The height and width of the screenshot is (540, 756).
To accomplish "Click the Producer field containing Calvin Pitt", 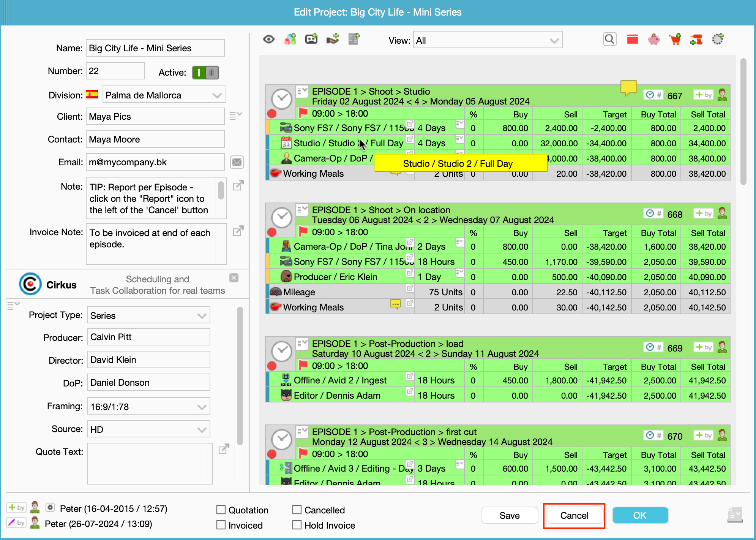I will pos(148,337).
